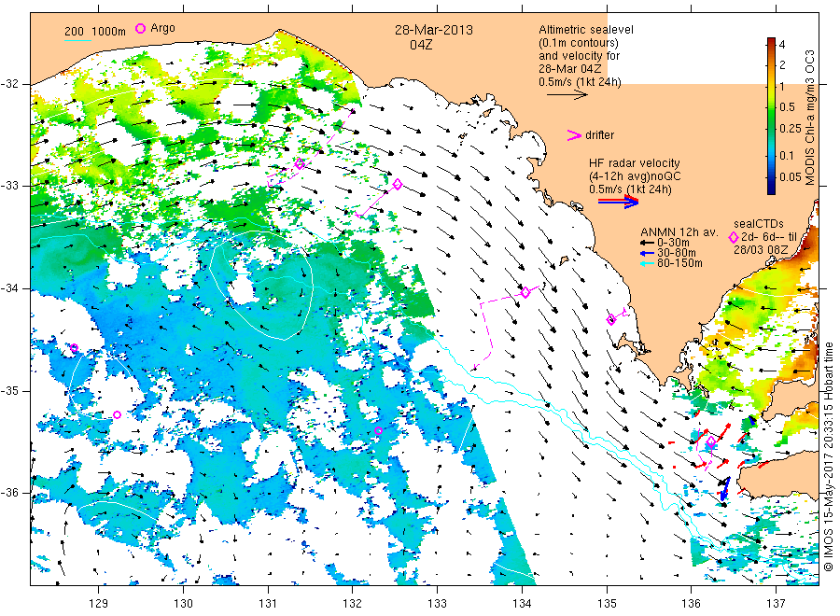This screenshot has width=840, height=616.
Task: Click the 132 longitude axis label
Action: click(x=353, y=603)
